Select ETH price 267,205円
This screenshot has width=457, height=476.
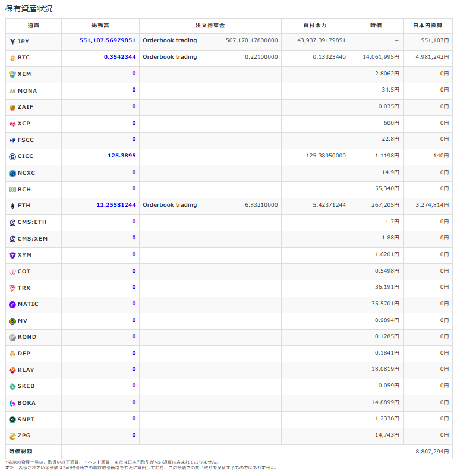(x=385, y=205)
